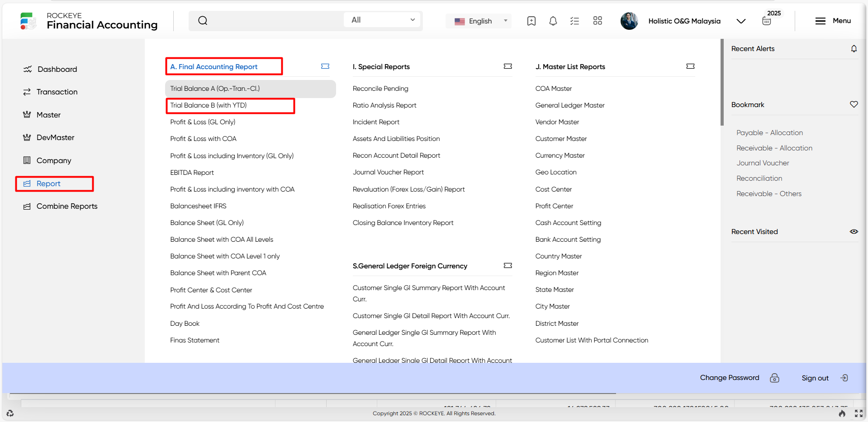Click the Change Password lock icon
This screenshot has height=422, width=868.
tap(774, 378)
